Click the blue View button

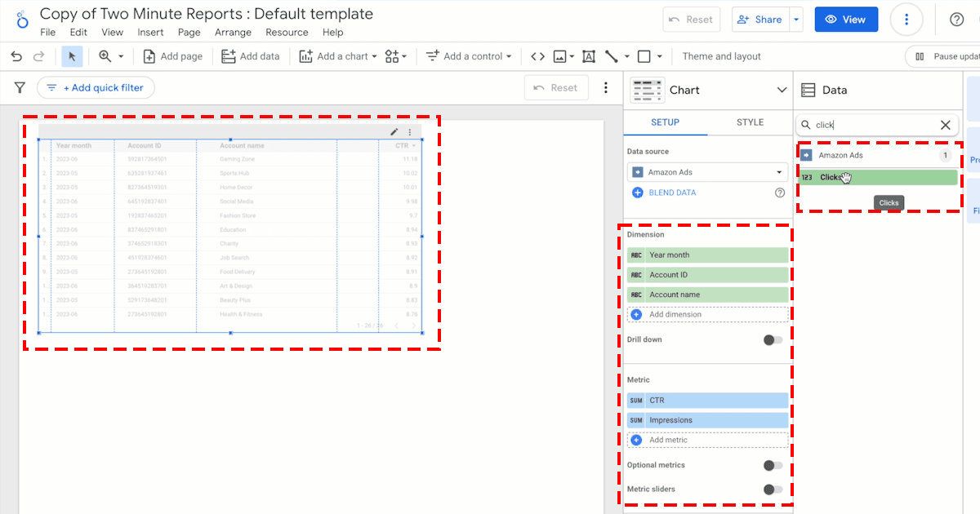coord(845,20)
